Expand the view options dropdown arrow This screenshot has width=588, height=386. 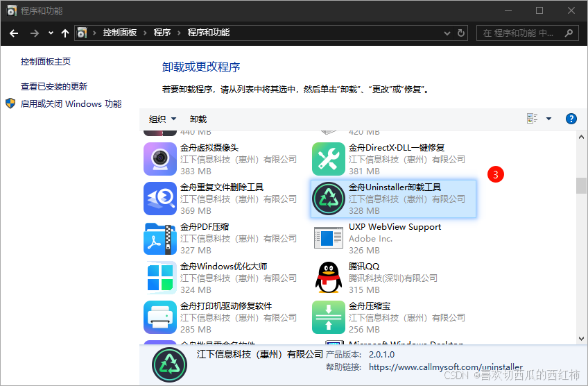[548, 119]
